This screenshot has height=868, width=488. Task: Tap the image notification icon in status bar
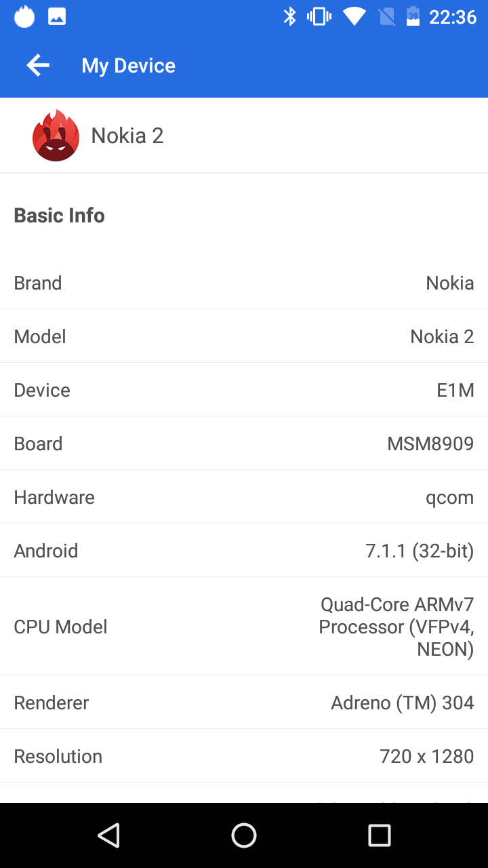click(x=57, y=17)
